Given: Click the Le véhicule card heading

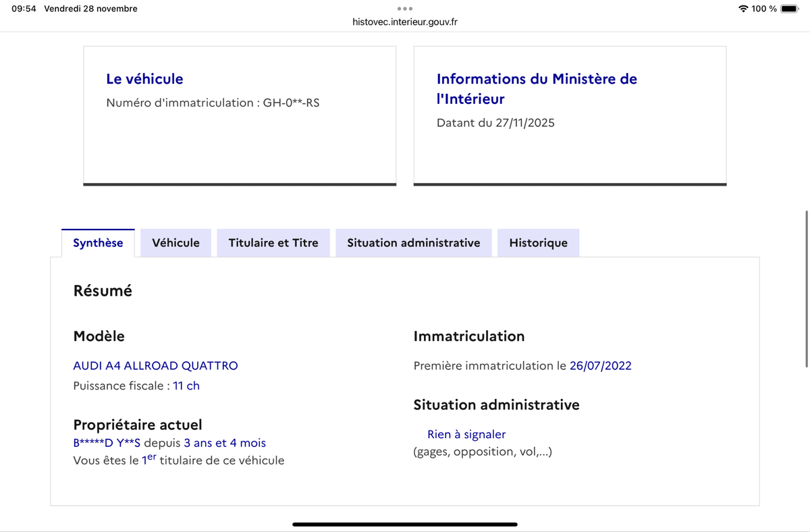Looking at the screenshot, I should (144, 79).
